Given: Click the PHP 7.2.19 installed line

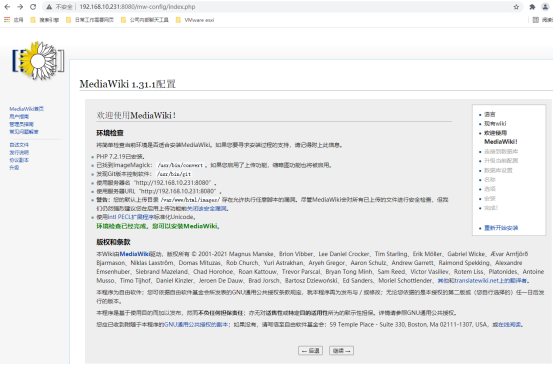Looking at the screenshot, I should 121,157.
